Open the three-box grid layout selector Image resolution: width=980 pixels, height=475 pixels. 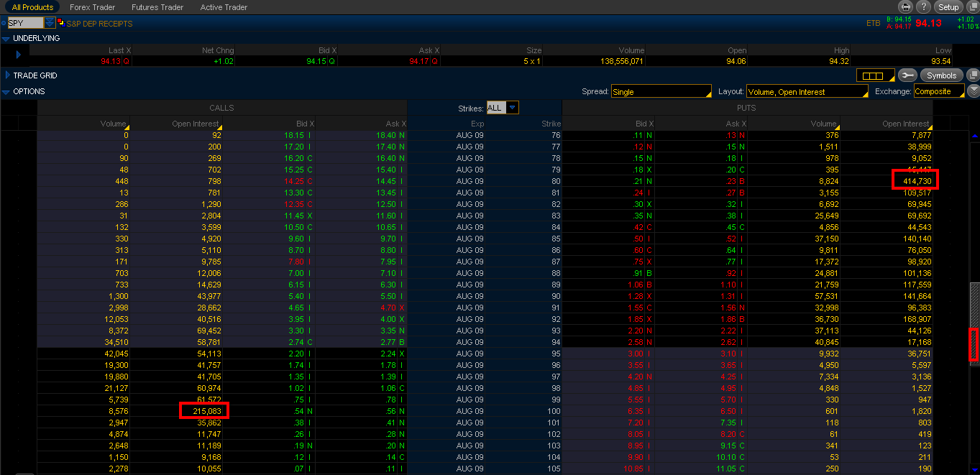tap(874, 75)
